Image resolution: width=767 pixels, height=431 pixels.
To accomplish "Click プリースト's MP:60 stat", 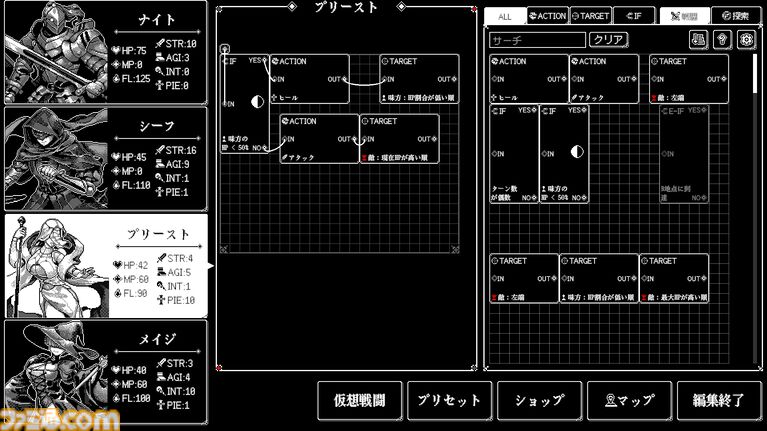I will [131, 279].
